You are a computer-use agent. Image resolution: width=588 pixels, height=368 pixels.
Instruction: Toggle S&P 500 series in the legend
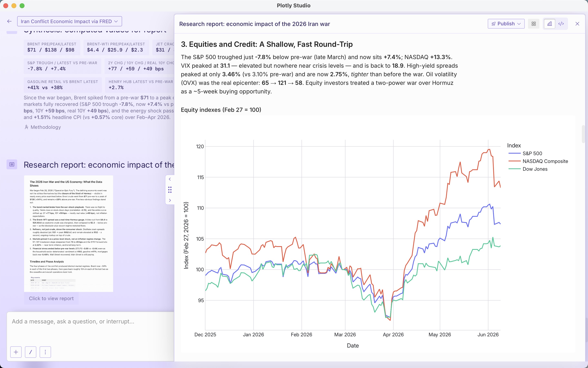click(525, 153)
